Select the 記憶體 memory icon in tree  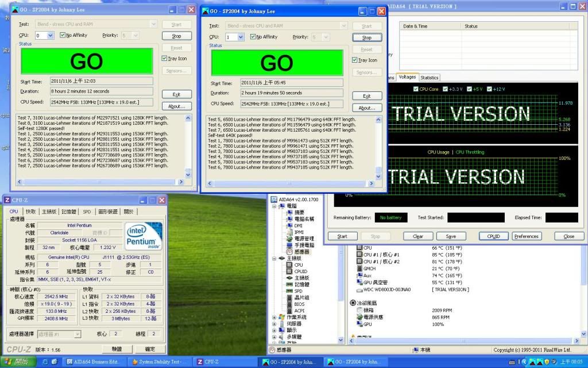tap(289, 285)
